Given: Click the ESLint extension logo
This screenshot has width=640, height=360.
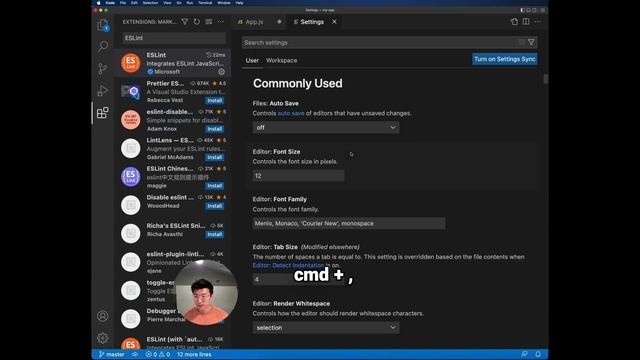Looking at the screenshot, I should click(x=131, y=63).
